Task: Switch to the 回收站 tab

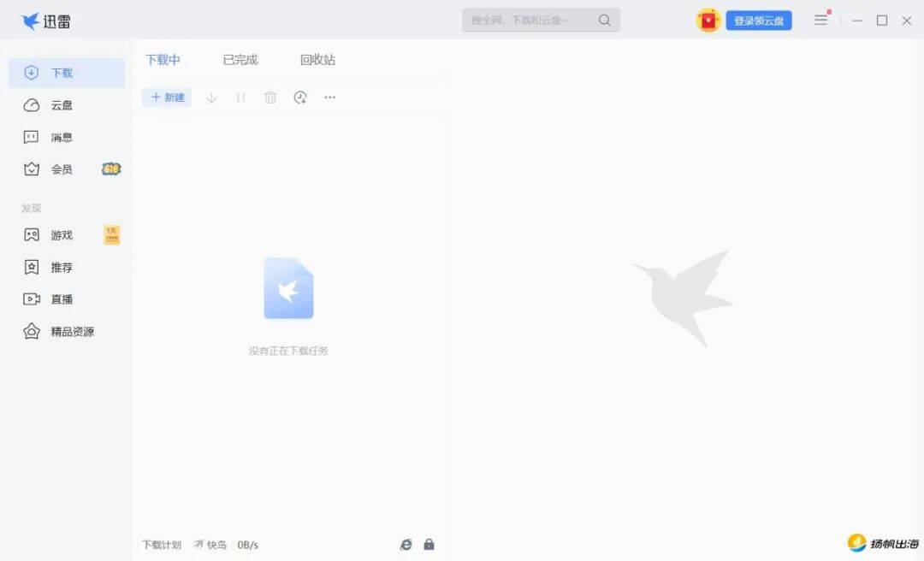Action: pyautogui.click(x=317, y=60)
